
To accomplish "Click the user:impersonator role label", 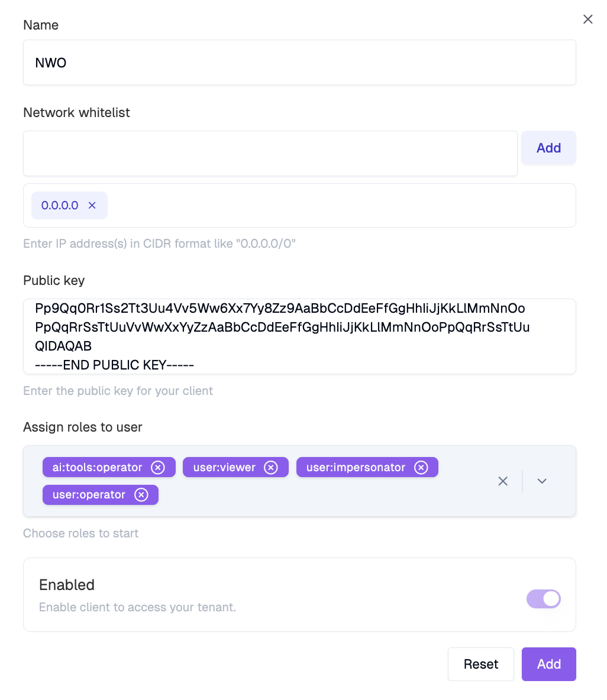I will point(356,468).
